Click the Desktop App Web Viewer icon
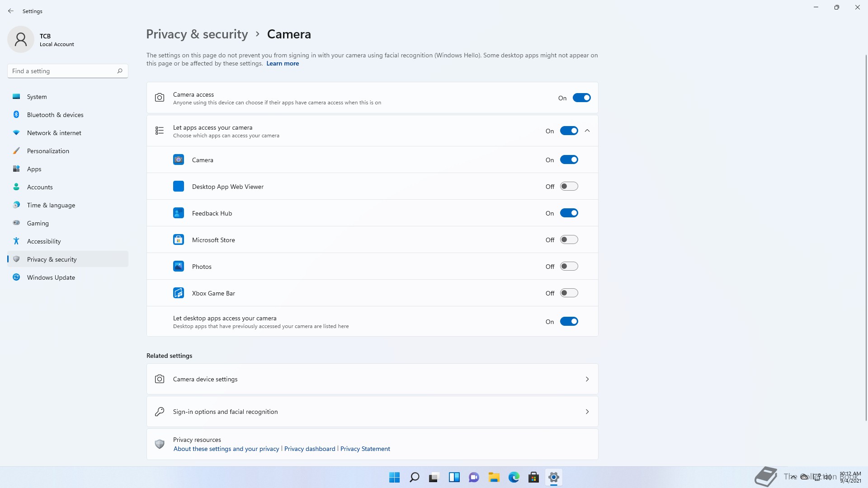 [179, 186]
